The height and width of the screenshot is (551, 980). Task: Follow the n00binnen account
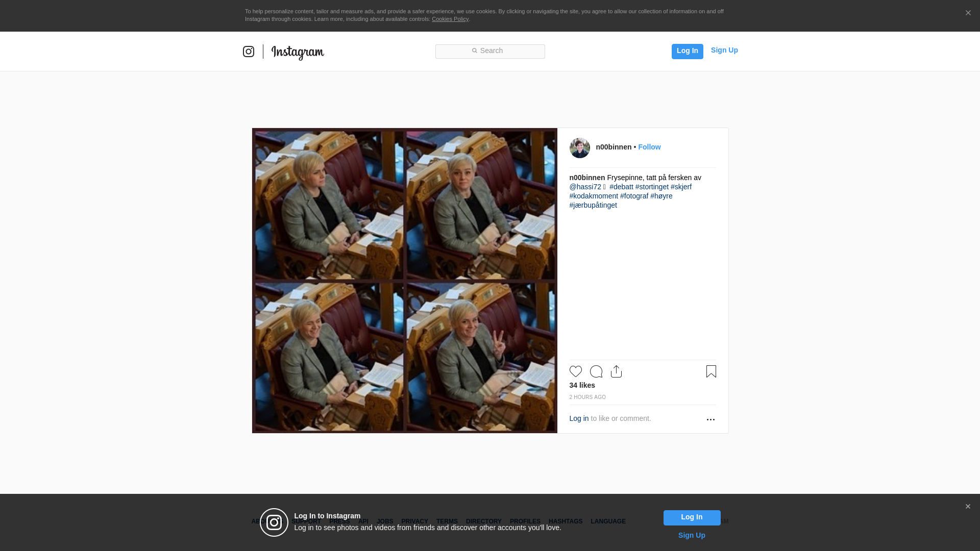(x=649, y=147)
